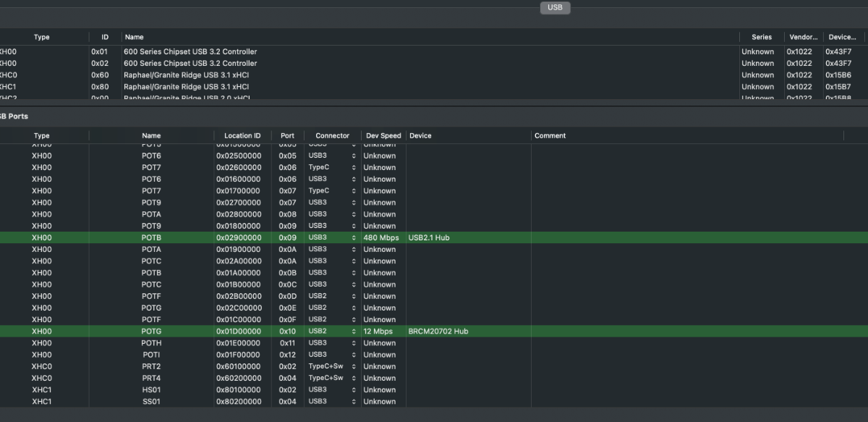Select Raphael/Granite Ridge USB 3.1 xHCI ID 0x60
This screenshot has width=868, height=422.
click(187, 75)
